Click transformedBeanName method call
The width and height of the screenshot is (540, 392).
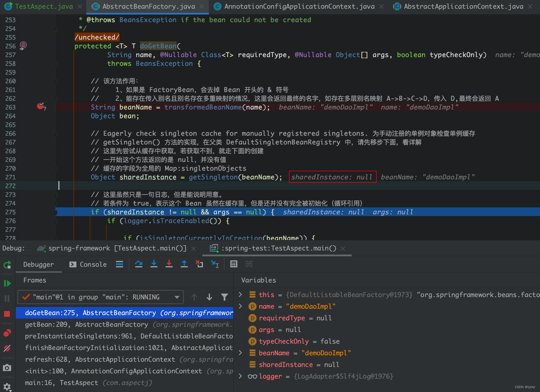pyautogui.click(x=203, y=107)
